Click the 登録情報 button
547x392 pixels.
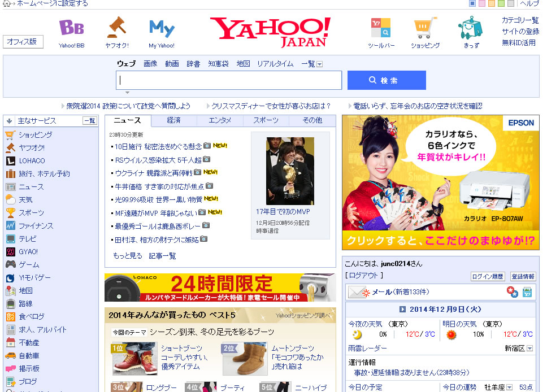pyautogui.click(x=523, y=277)
